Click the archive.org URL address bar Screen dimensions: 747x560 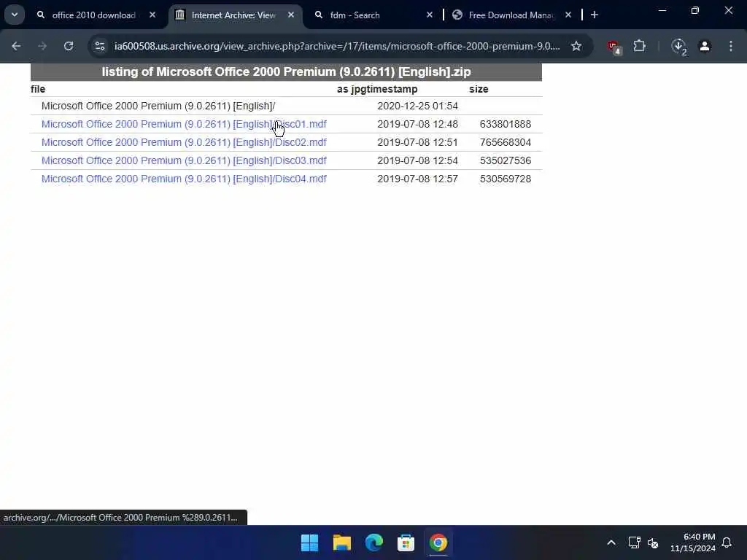(337, 46)
